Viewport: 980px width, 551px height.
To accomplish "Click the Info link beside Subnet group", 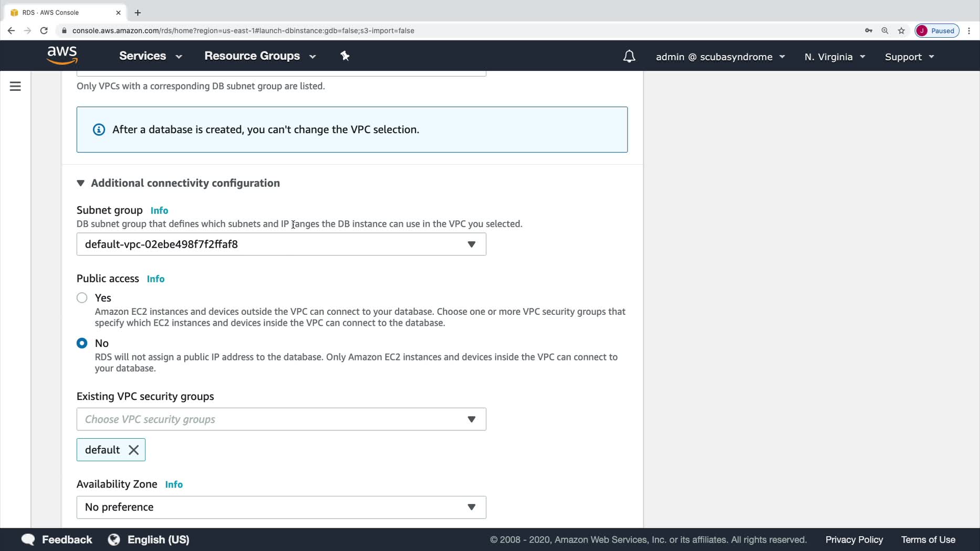I will point(159,210).
